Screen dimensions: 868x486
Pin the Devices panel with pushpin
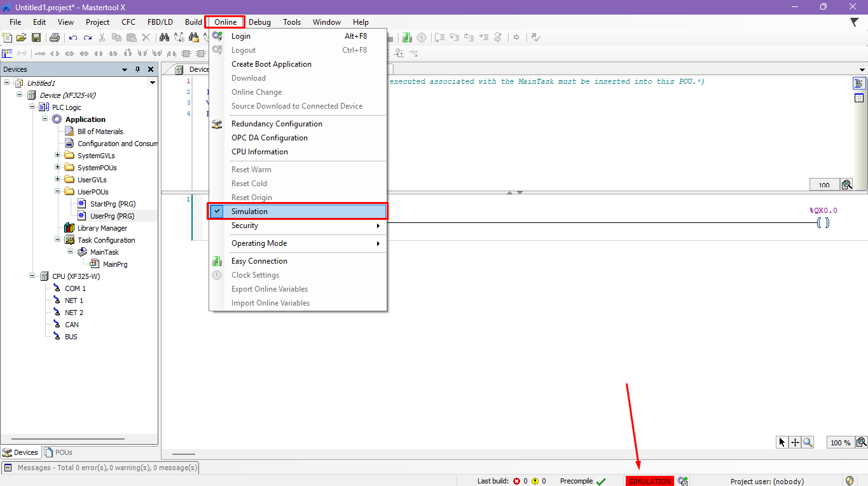137,69
